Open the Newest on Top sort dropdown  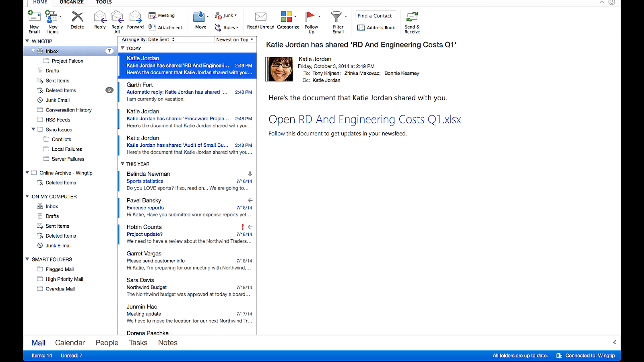click(235, 39)
